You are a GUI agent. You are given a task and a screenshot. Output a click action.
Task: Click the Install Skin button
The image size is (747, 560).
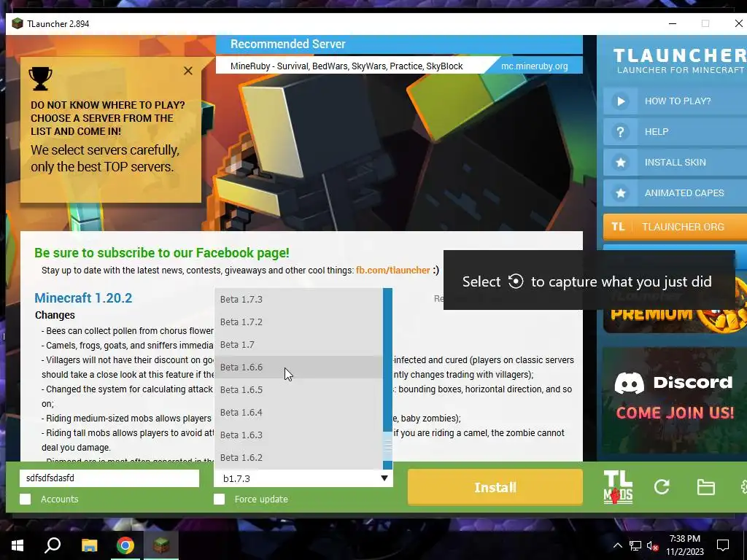(x=675, y=163)
